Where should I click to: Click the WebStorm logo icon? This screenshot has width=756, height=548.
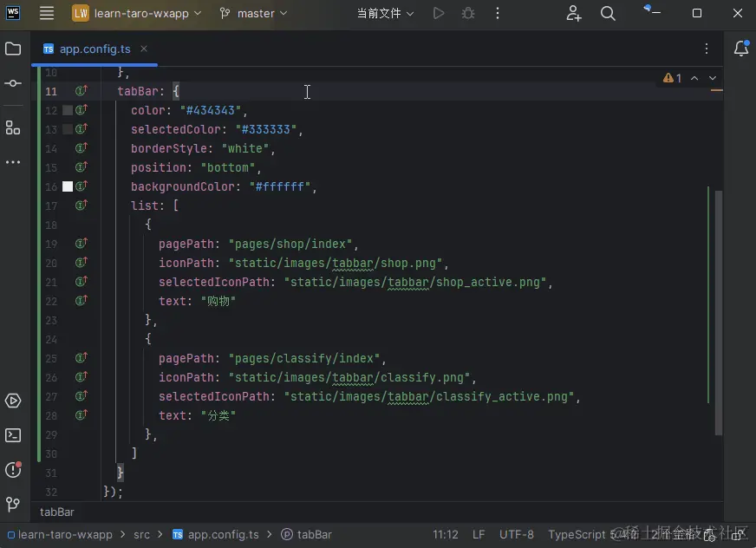pyautogui.click(x=13, y=13)
